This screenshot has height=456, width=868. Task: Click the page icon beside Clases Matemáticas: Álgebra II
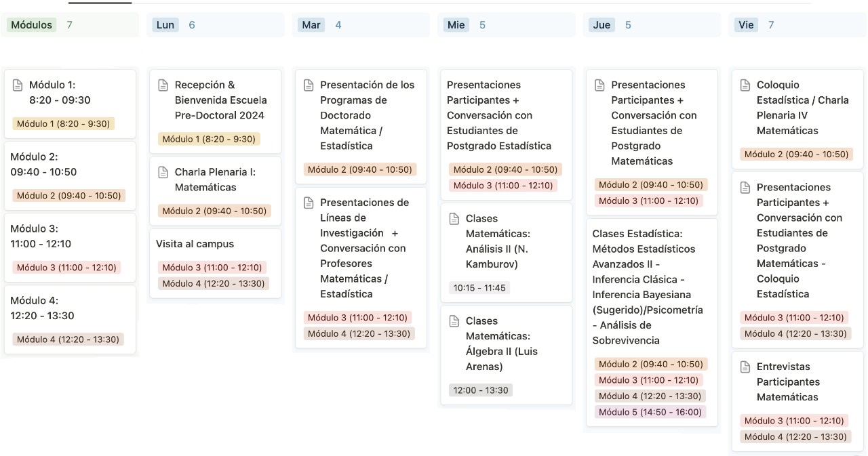454,321
